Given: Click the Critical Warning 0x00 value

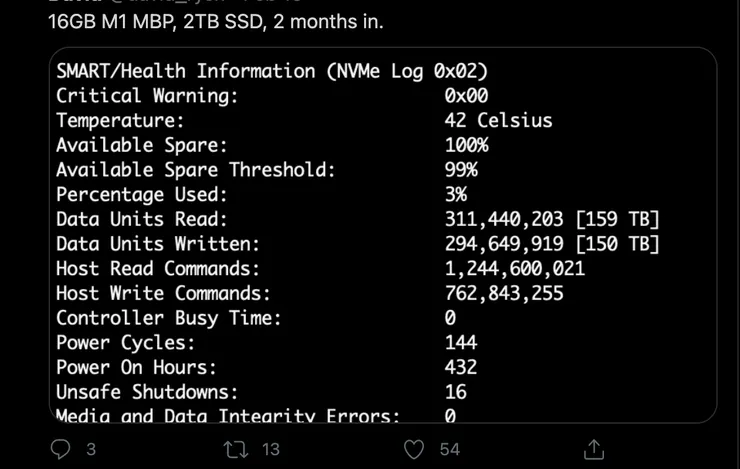Looking at the screenshot, I should 466,96.
